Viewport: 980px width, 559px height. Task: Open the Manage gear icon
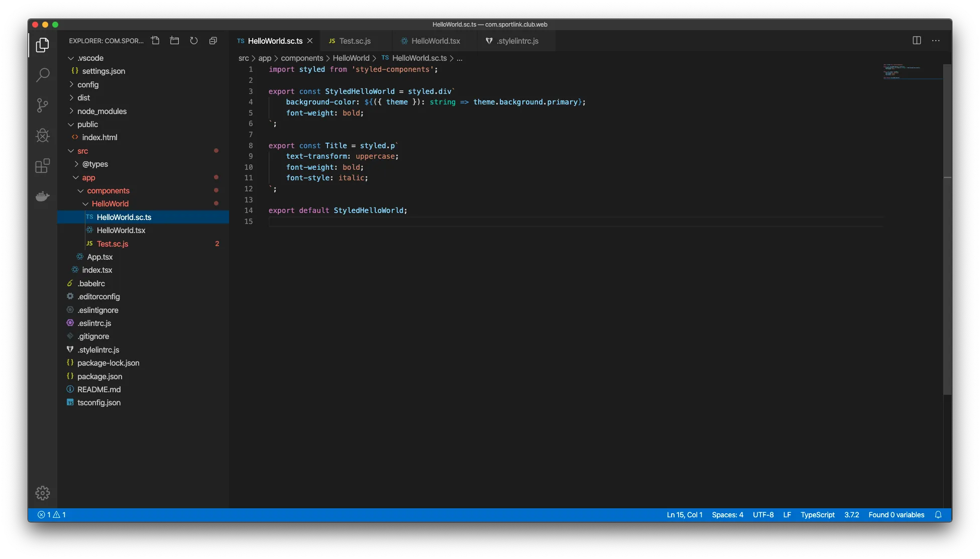click(43, 493)
